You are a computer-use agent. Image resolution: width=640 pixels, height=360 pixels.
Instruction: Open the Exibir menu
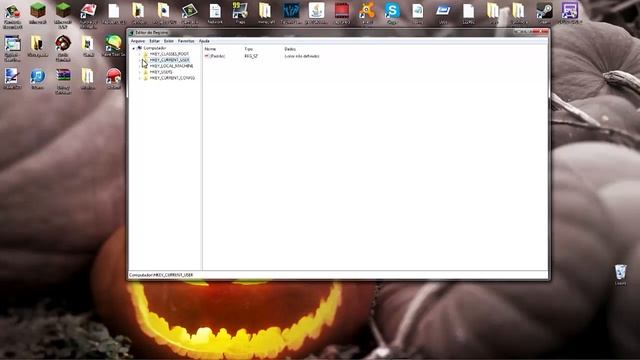(169, 41)
